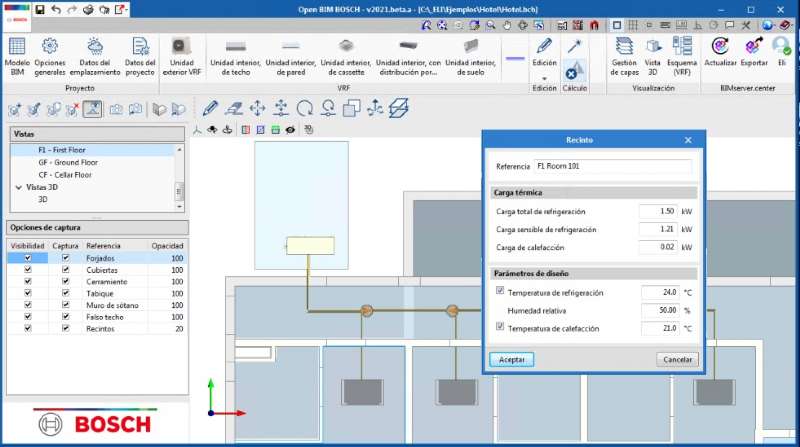Select Unidad interior con distribución por conductos

point(408,57)
